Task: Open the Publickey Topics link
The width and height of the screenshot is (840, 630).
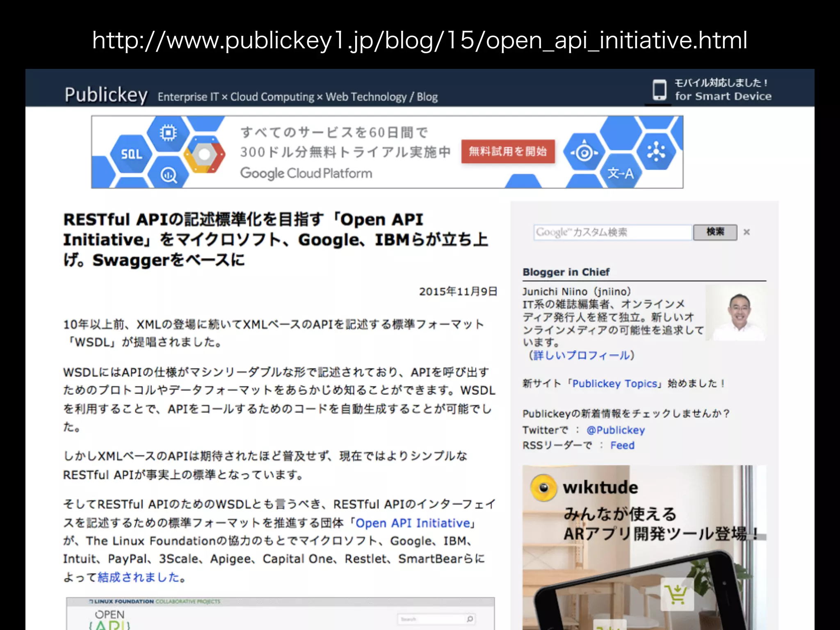Action: pos(614,383)
